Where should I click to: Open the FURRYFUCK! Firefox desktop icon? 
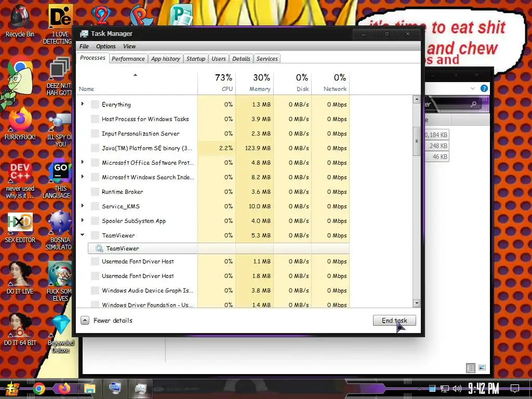point(20,124)
